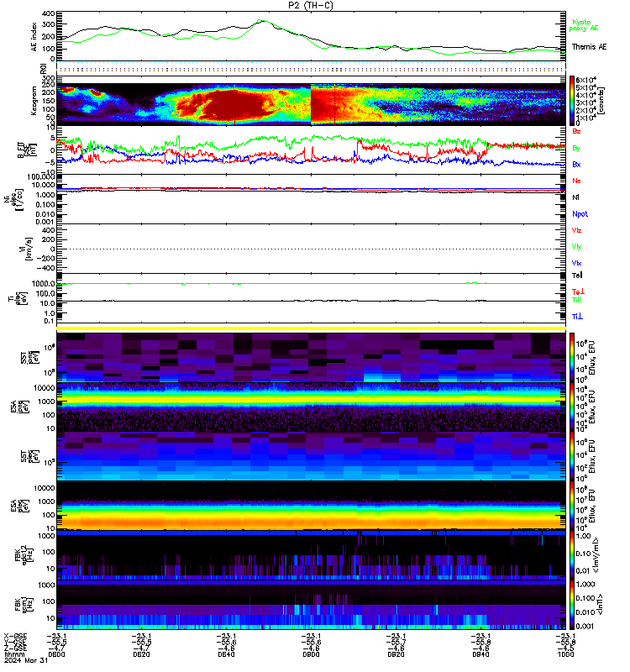Click the 0920 time tick label
This screenshot has height=672, width=630.
(396, 654)
